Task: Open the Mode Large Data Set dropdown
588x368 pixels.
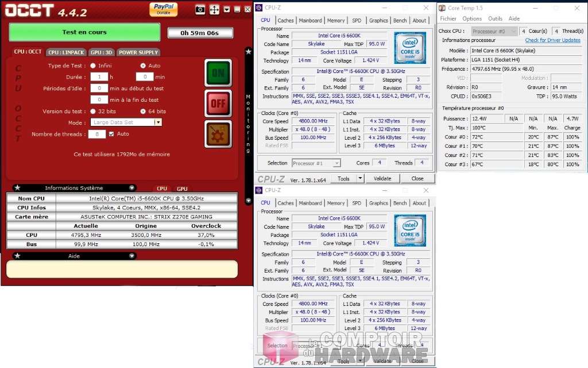Action: [x=158, y=122]
